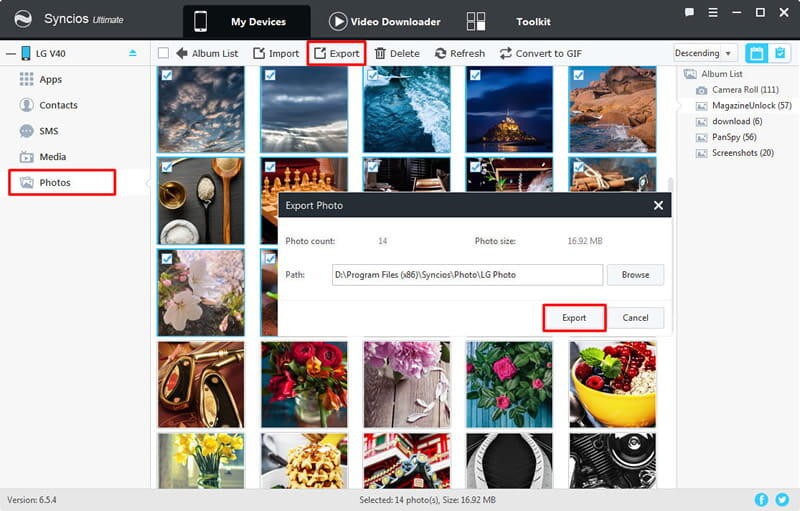The image size is (800, 511).
Task: Open the Facebook icon in status bar
Action: 761,500
